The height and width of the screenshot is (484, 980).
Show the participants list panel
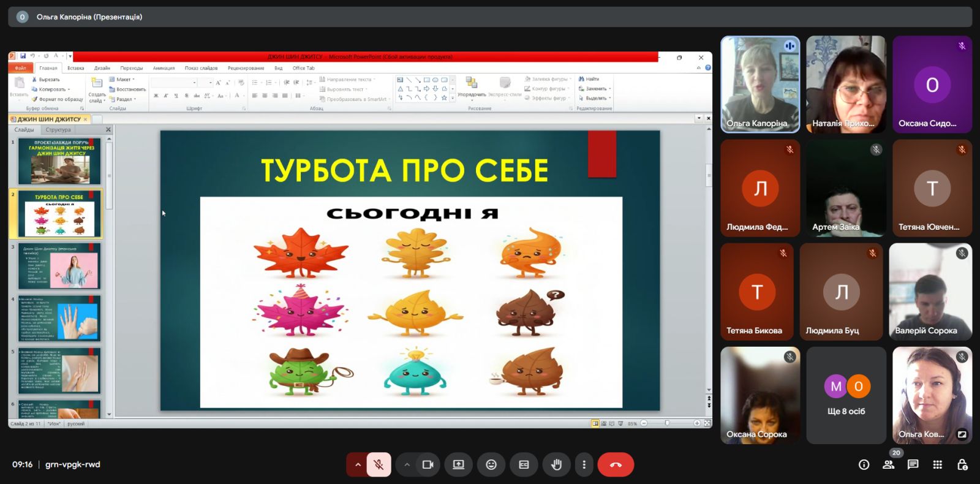tap(888, 464)
